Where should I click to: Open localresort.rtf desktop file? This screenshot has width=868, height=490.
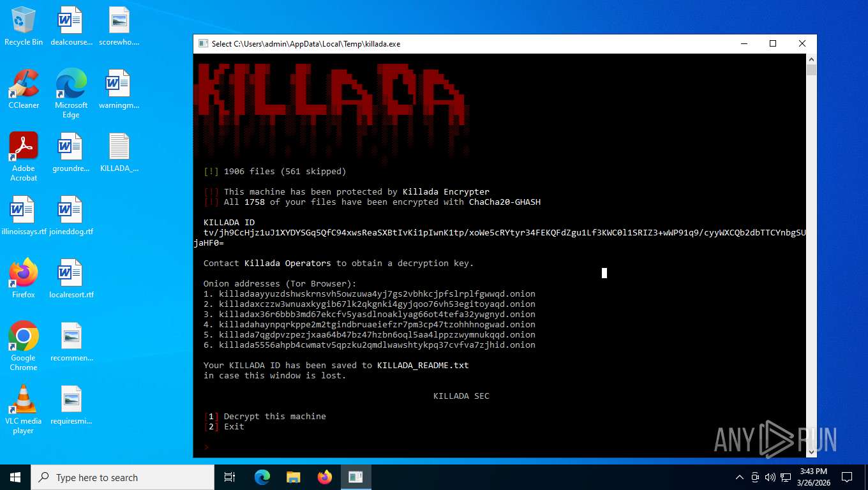click(71, 279)
